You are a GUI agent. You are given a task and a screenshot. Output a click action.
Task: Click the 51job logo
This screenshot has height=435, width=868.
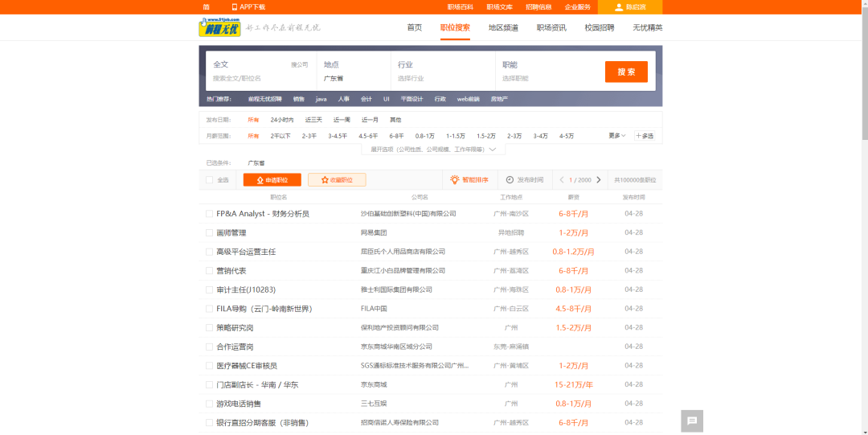pos(219,27)
